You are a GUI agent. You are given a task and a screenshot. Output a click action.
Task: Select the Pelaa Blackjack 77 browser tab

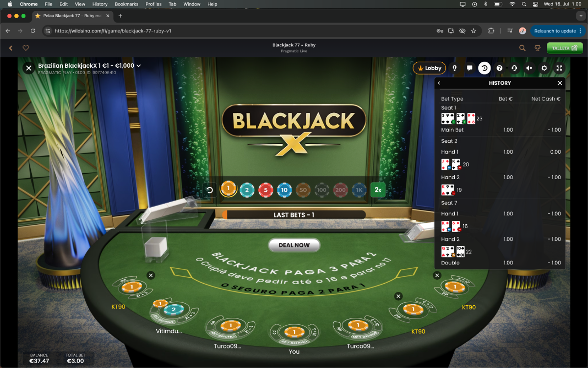(x=73, y=16)
